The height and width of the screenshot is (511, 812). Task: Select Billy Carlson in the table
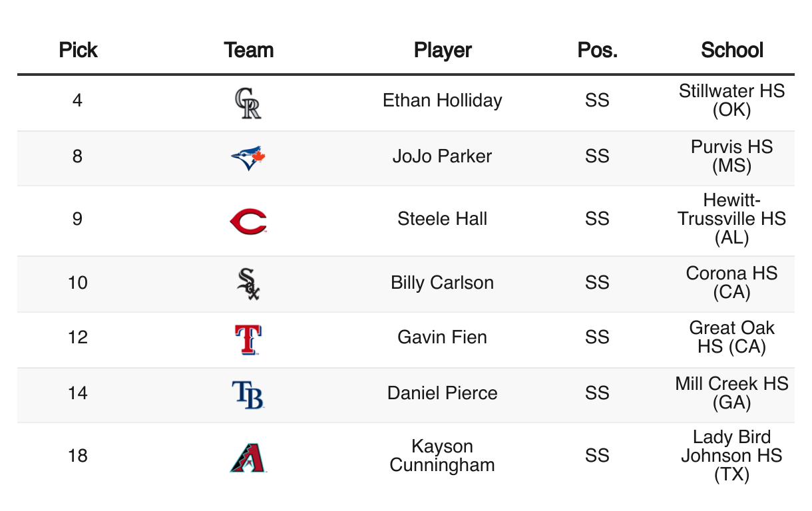[x=443, y=283]
